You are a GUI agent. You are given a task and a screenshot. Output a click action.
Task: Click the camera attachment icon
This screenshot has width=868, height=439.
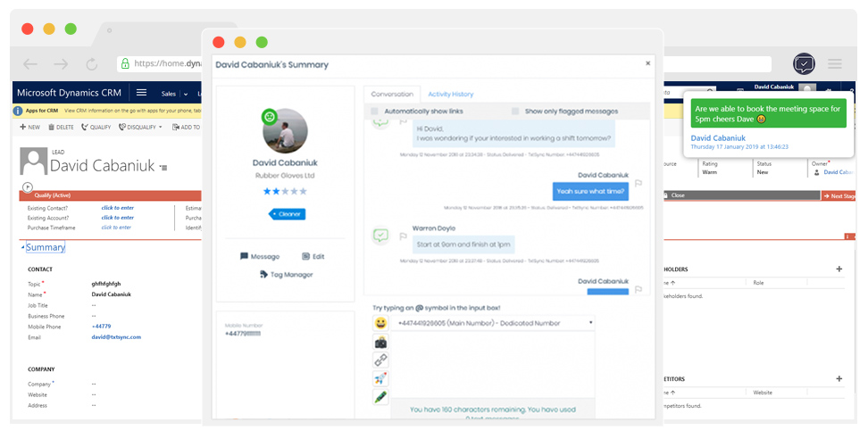click(x=381, y=342)
